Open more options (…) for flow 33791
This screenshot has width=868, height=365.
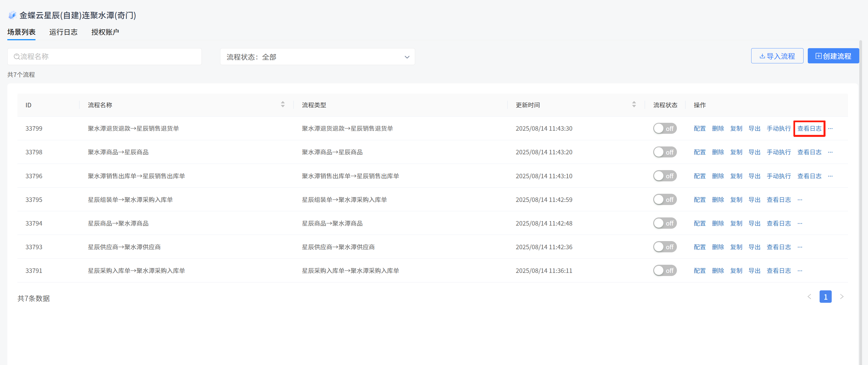[x=800, y=271]
